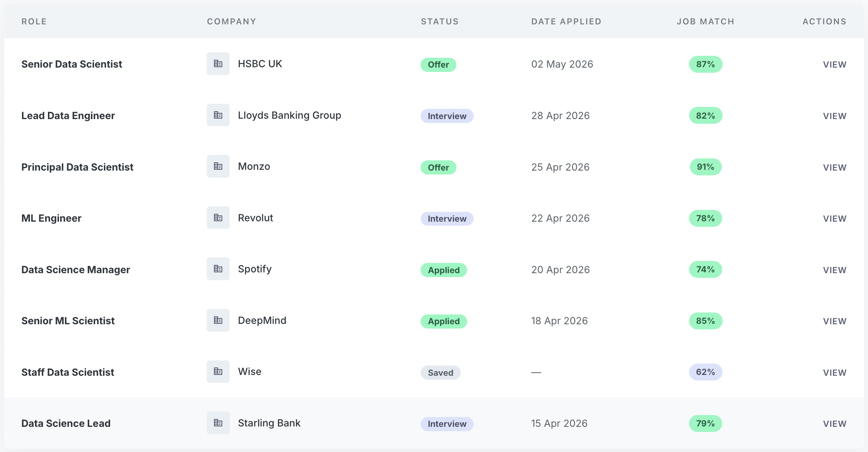This screenshot has width=868, height=452.
Task: Click the Spotify company name
Action: pyautogui.click(x=255, y=269)
